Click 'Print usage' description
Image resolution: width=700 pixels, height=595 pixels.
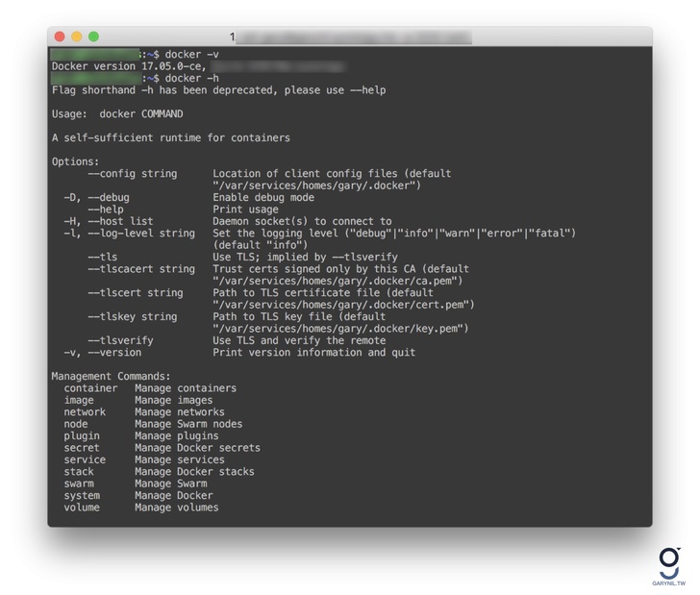245,210
